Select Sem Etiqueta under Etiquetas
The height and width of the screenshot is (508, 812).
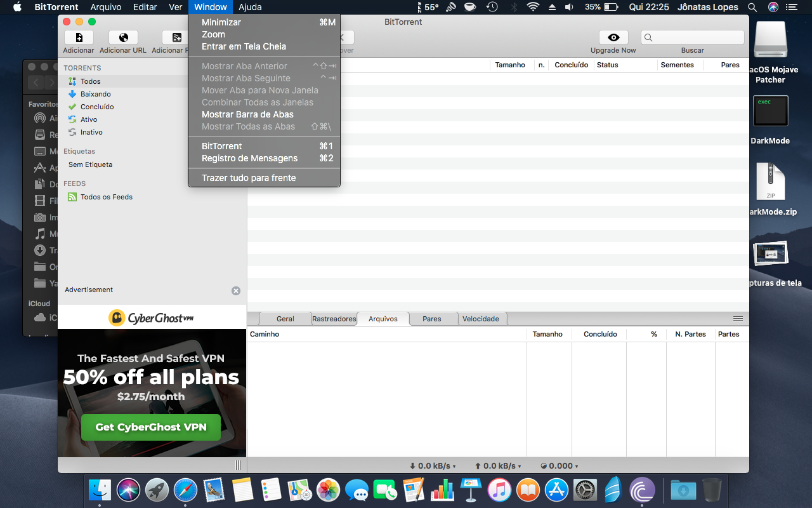(x=90, y=164)
